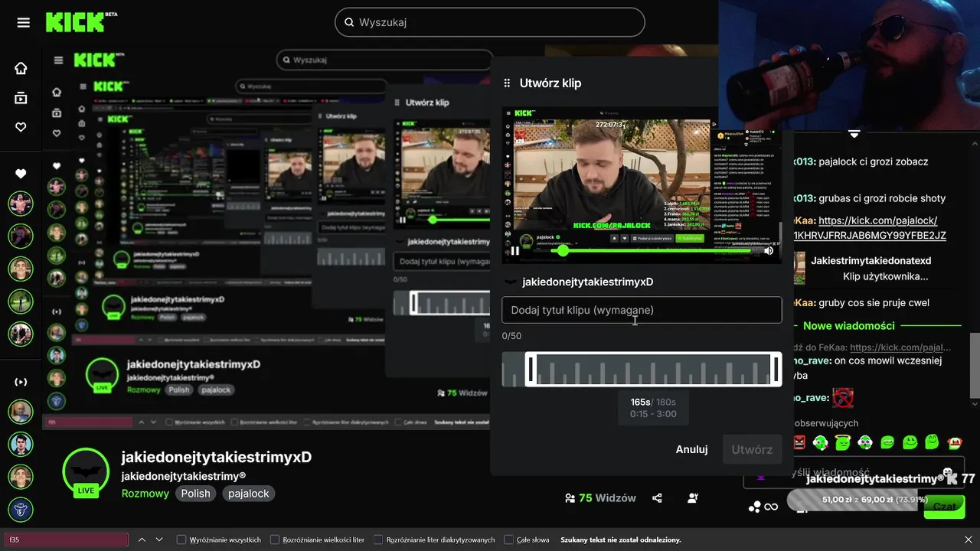Click the Utwórz klip dialog title
The width and height of the screenshot is (980, 551).
(x=550, y=83)
